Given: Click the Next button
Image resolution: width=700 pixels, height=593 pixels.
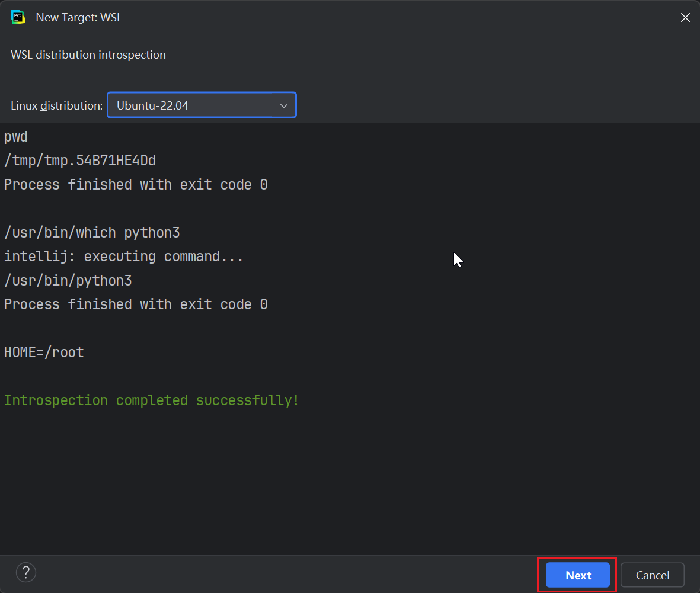Looking at the screenshot, I should 578,575.
